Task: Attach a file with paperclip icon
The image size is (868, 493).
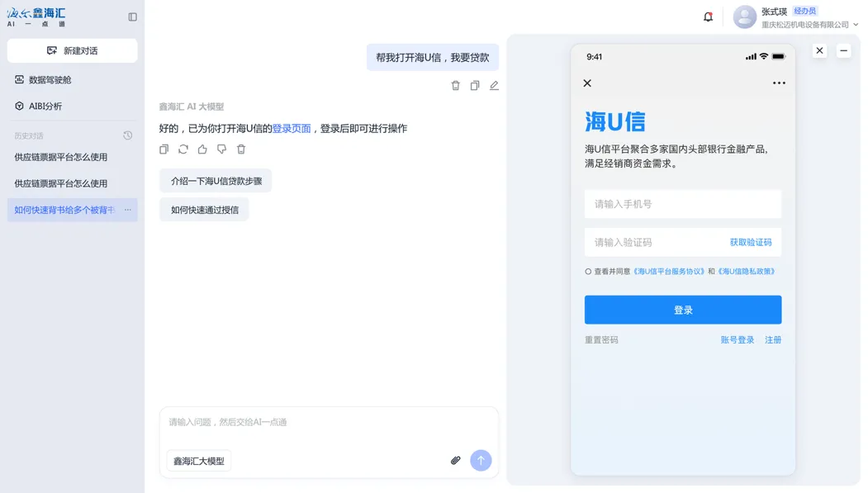Action: (x=455, y=460)
